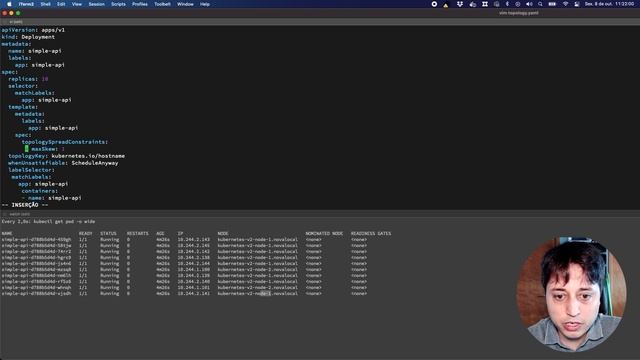Click the AGE column header
This screenshot has height=360, width=640.
coord(160,233)
